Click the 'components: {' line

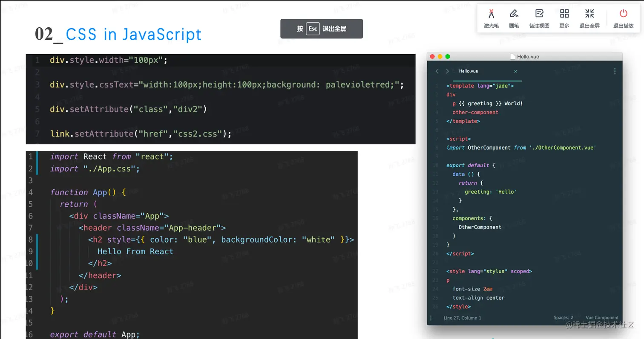pyautogui.click(x=472, y=218)
